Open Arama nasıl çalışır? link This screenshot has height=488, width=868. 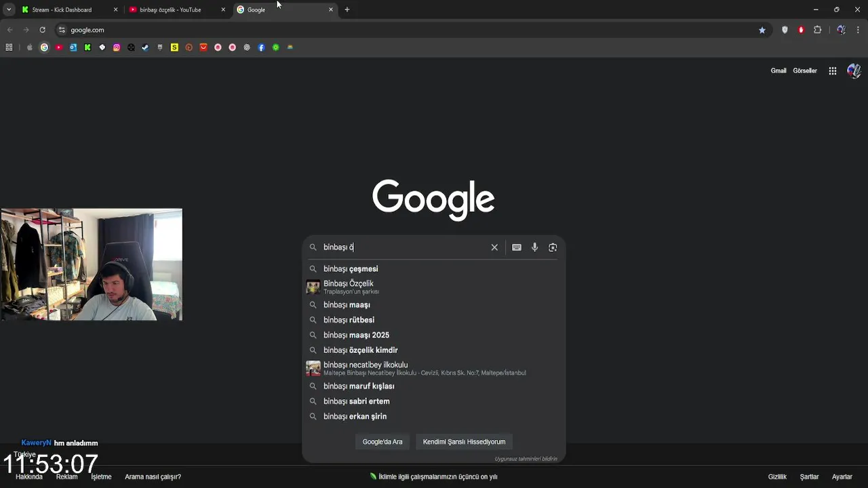coord(153,477)
